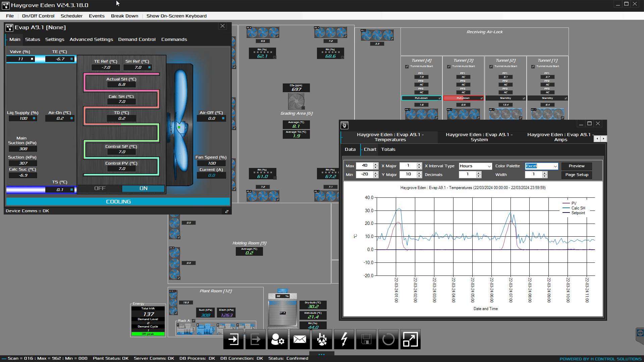Screen dimensions: 644x362
Task: Click the chart window's title bar icon
Action: click(344, 125)
